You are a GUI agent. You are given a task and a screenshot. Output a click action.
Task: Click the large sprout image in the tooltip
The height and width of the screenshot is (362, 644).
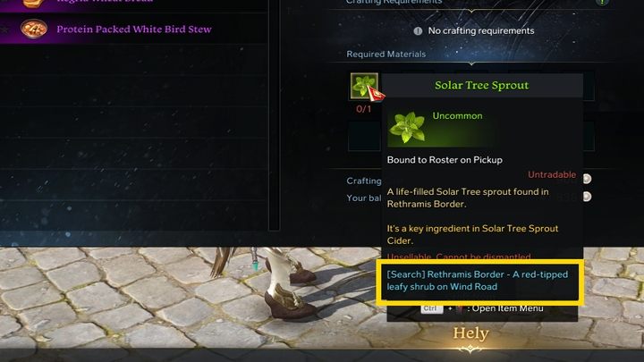pos(408,128)
